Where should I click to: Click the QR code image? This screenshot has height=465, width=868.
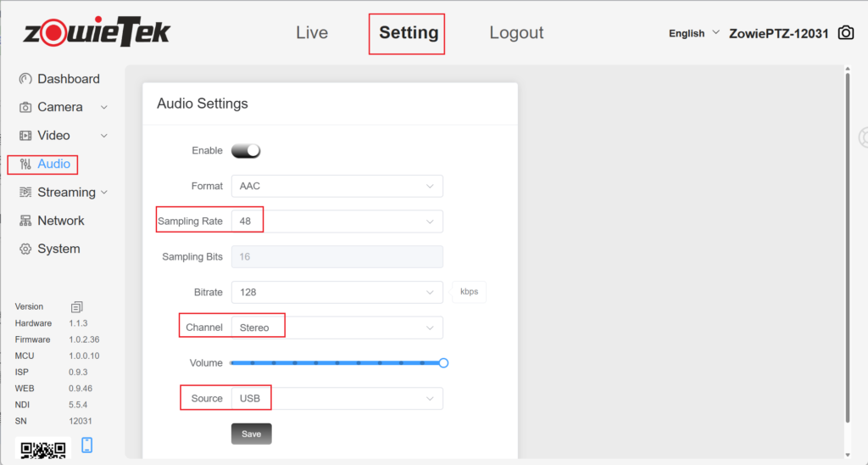click(42, 449)
